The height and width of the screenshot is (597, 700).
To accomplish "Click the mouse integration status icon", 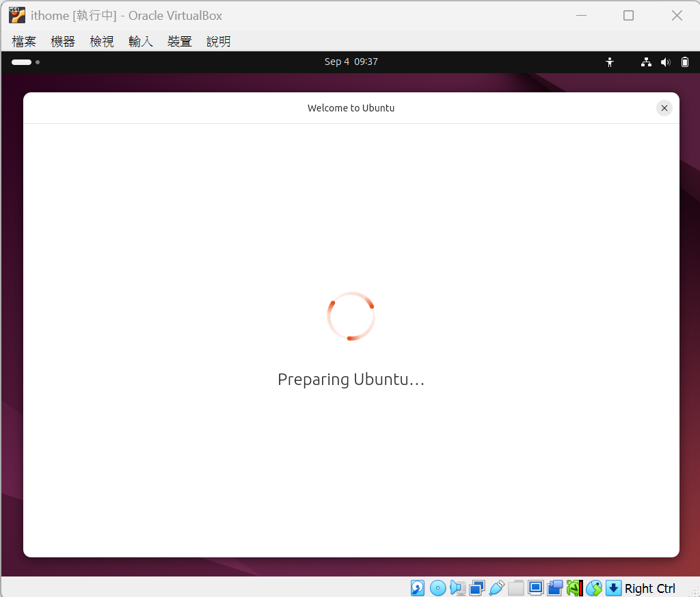I will tap(594, 587).
